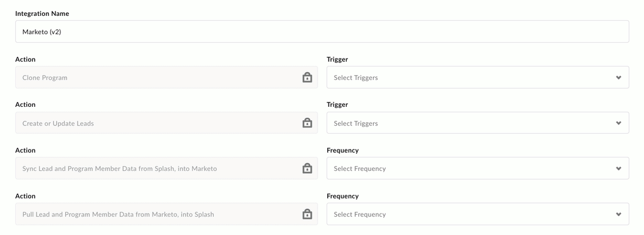
Task: Click the lock icon on the Pull Lead action
Action: tap(307, 214)
